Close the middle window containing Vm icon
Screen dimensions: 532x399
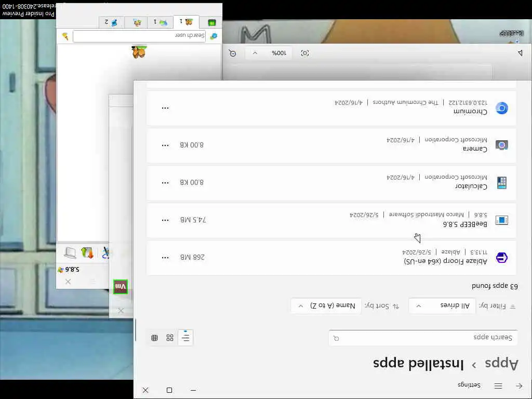tap(121, 311)
